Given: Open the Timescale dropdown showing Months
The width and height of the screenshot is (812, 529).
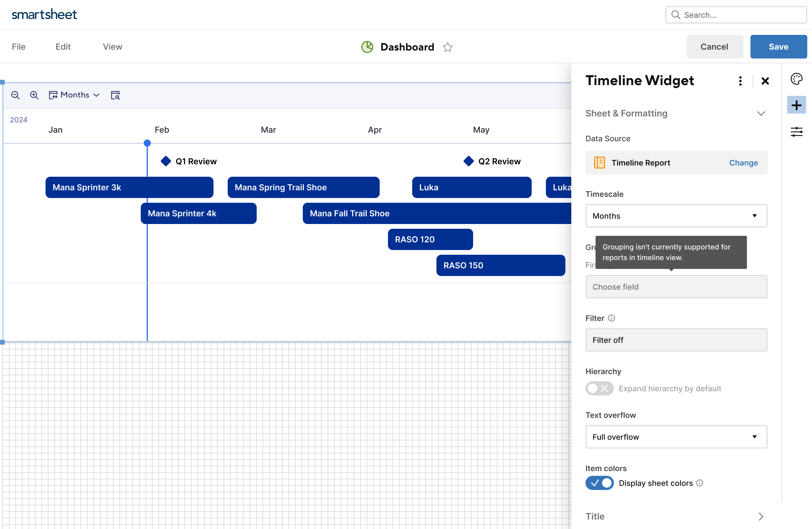Looking at the screenshot, I should [x=676, y=216].
